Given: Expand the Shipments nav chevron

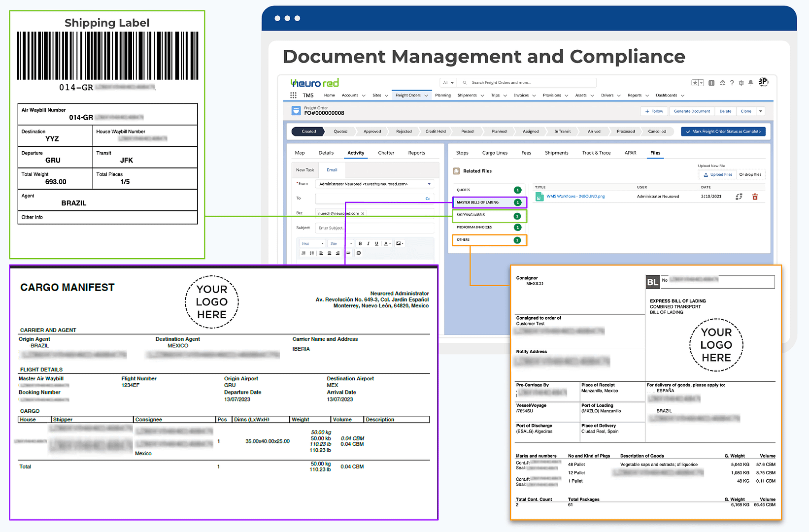Looking at the screenshot, I should point(482,96).
